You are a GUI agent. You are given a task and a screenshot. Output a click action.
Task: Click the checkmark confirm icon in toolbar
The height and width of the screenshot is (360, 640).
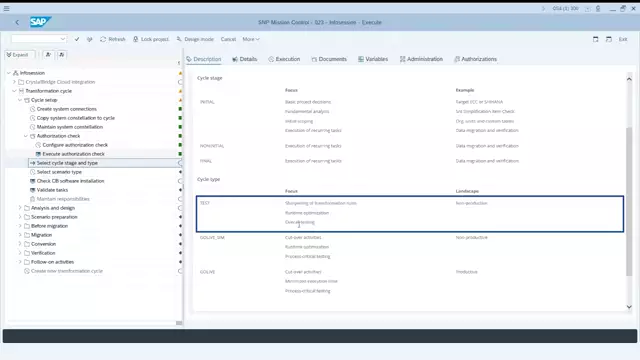click(x=77, y=39)
